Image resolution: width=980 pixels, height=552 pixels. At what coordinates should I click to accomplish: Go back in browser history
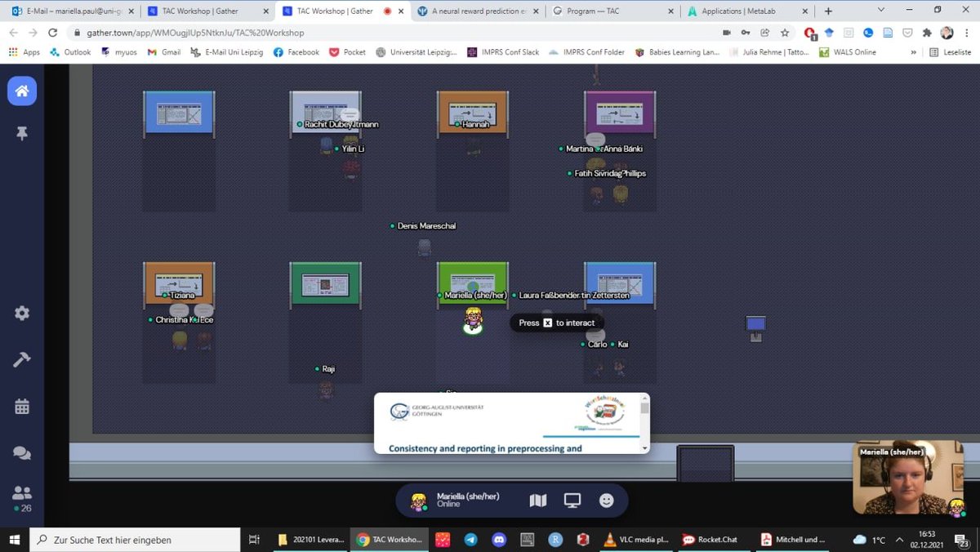coord(13,33)
